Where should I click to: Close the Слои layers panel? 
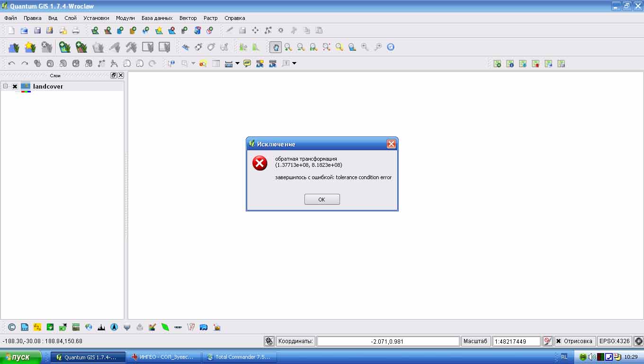pos(121,75)
